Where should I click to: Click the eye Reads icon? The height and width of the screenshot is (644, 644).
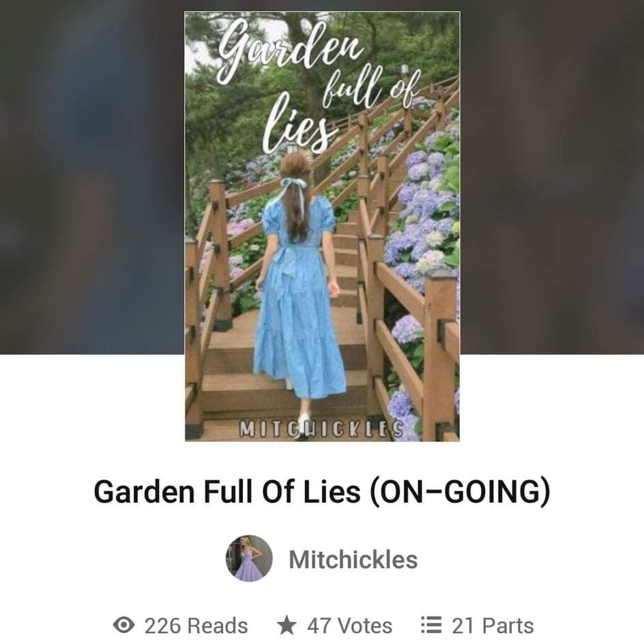click(x=123, y=625)
